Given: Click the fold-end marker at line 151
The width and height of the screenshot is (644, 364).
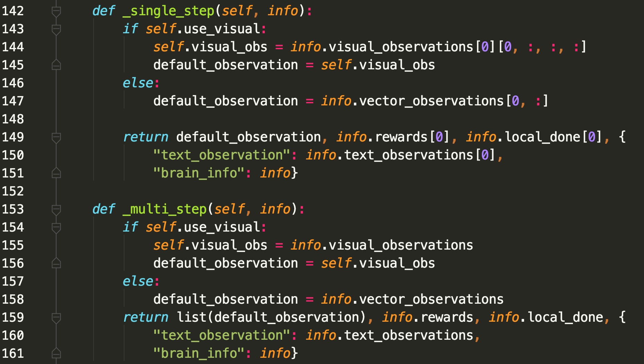Looking at the screenshot, I should click(x=55, y=173).
